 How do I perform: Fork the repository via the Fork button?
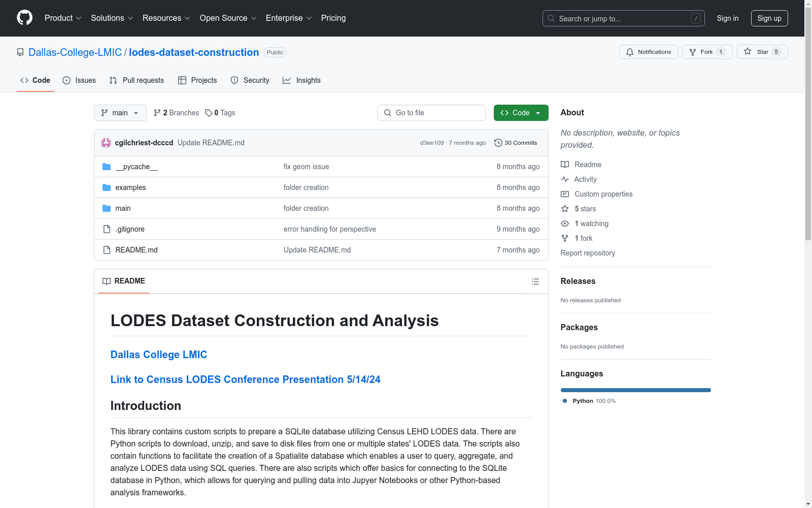click(x=707, y=52)
